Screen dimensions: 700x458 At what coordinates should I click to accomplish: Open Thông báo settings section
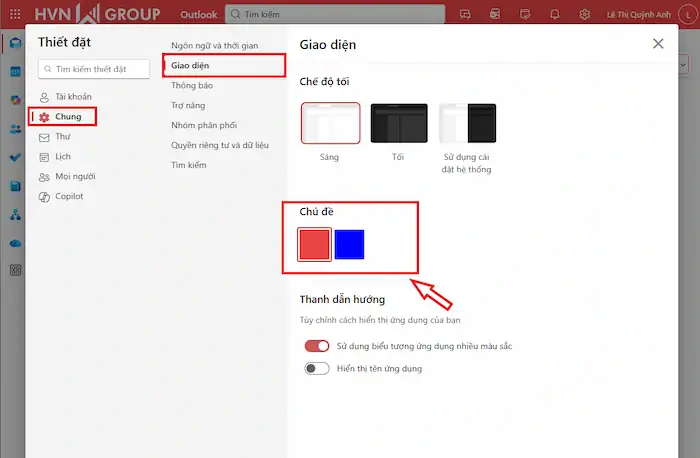[192, 85]
